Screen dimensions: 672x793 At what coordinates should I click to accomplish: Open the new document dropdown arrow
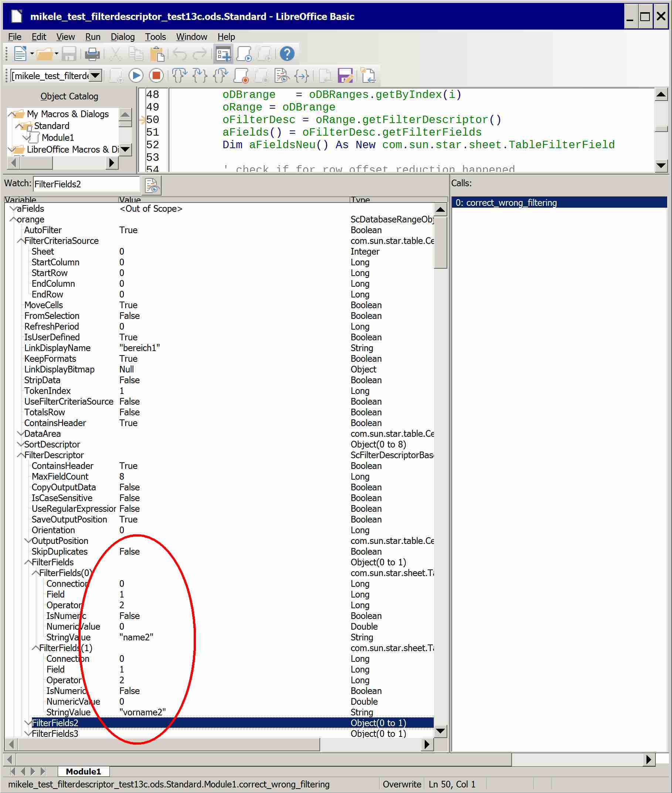(32, 54)
